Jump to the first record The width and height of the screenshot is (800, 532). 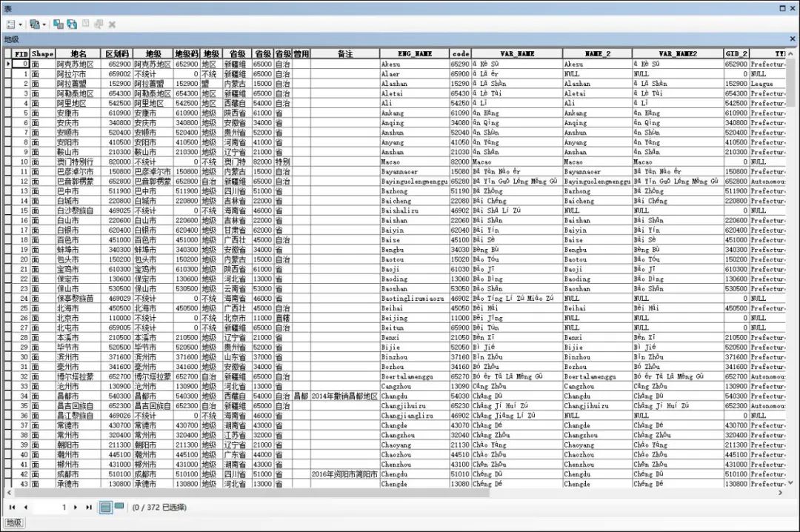[x=13, y=507]
